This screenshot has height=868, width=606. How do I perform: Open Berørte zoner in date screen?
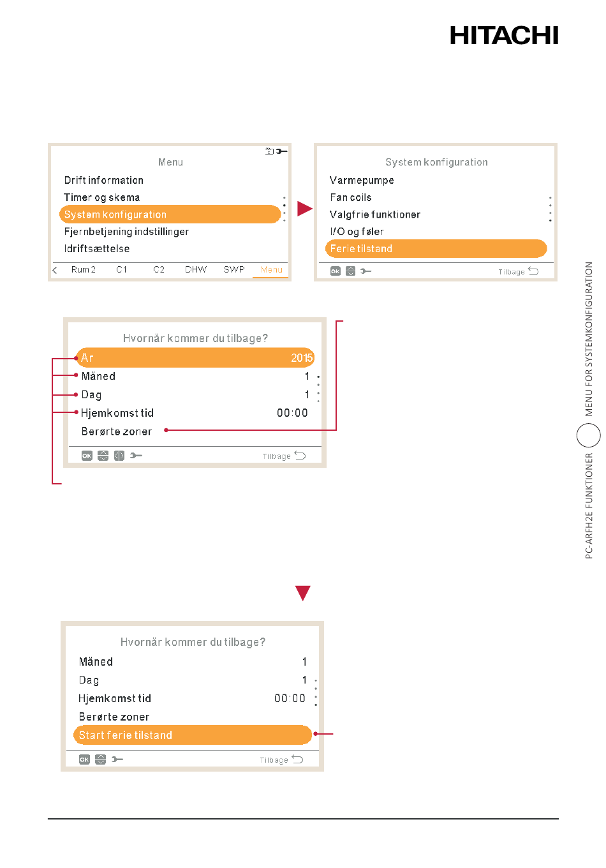click(x=117, y=431)
